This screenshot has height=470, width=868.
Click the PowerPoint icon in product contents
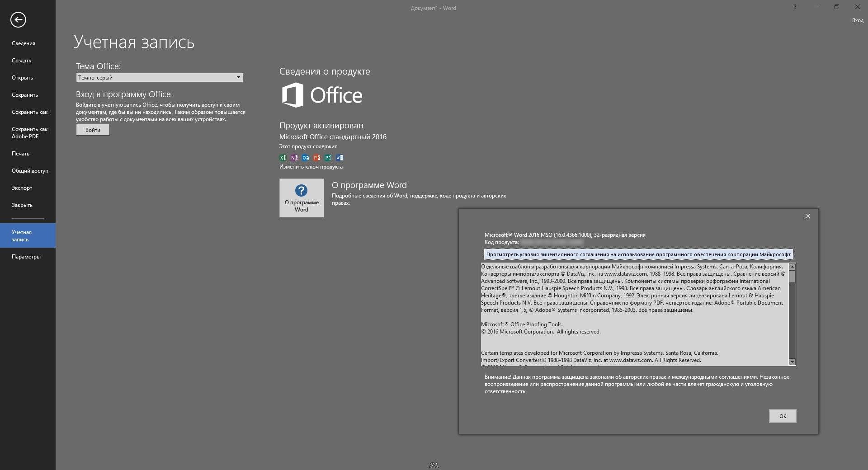tap(317, 158)
